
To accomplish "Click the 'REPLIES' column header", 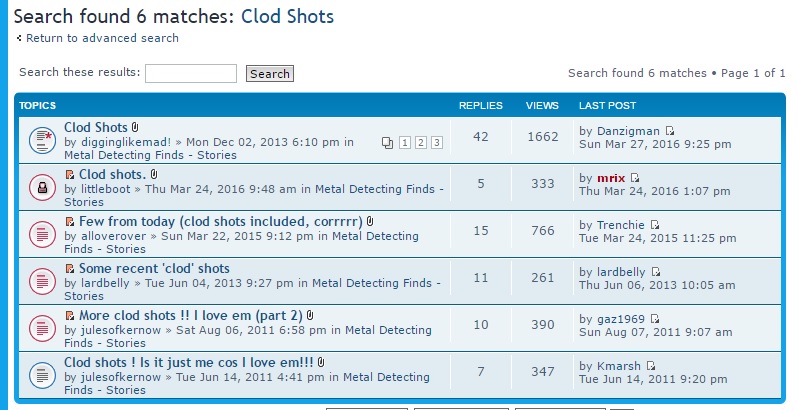I will tap(481, 106).
